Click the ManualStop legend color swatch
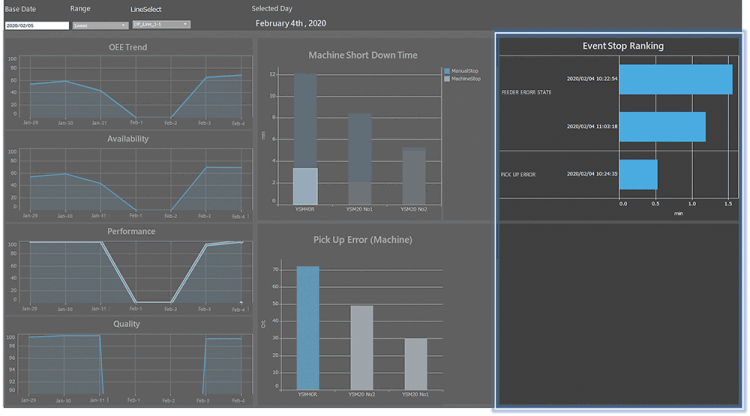Screen dimensions: 750x416 coord(446,71)
